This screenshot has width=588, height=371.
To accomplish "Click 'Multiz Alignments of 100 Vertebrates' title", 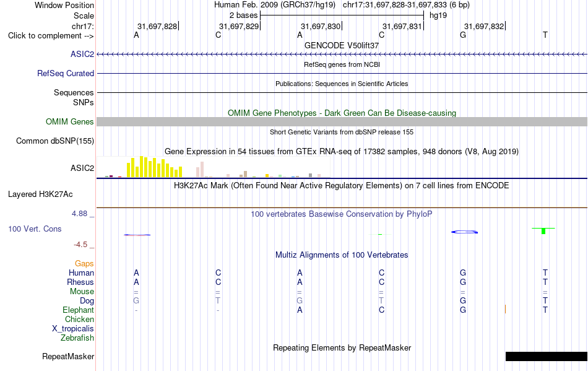I will point(342,255).
